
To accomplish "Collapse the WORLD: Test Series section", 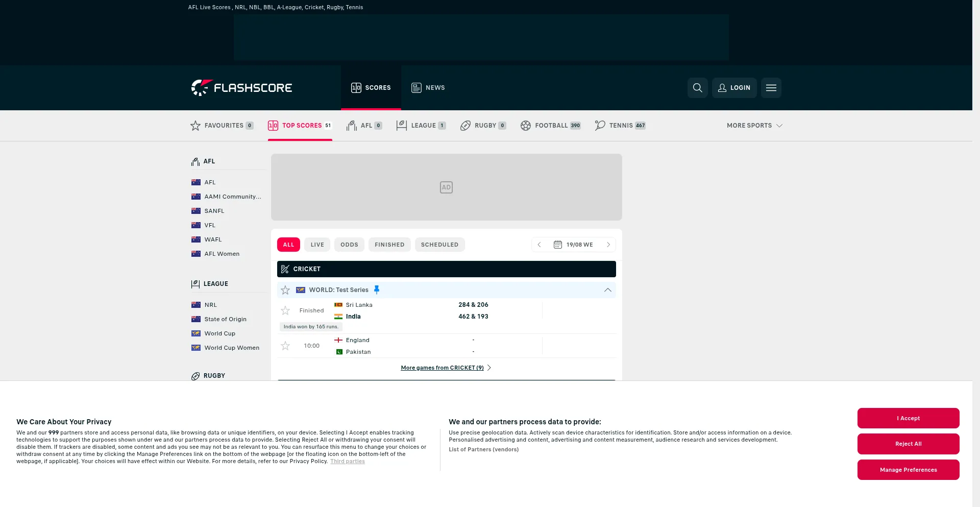I will pyautogui.click(x=607, y=290).
